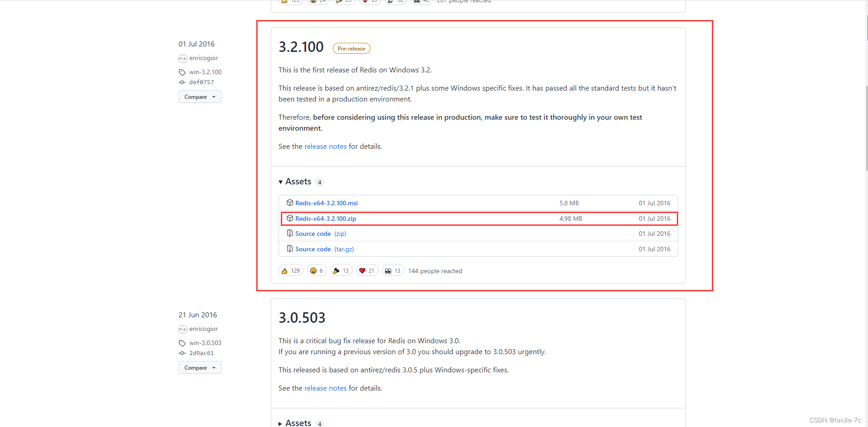Image resolution: width=868 pixels, height=427 pixels.
Task: Open release notes link in 3.0.503 description
Action: [x=325, y=388]
